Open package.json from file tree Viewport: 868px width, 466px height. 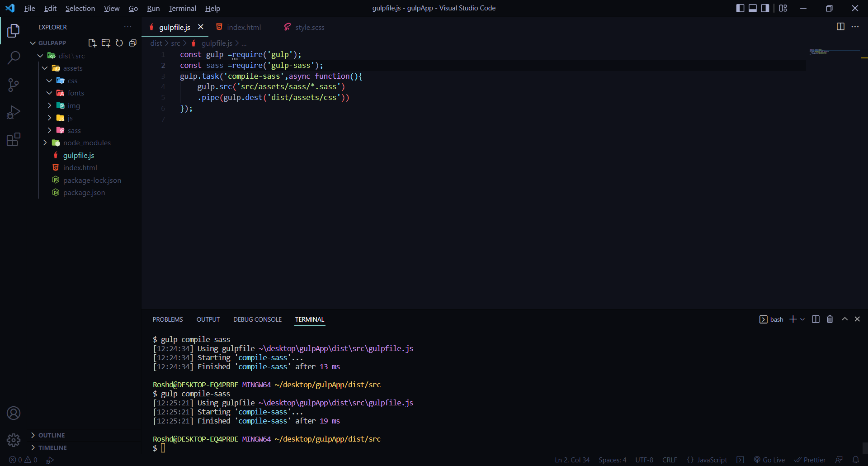84,192
